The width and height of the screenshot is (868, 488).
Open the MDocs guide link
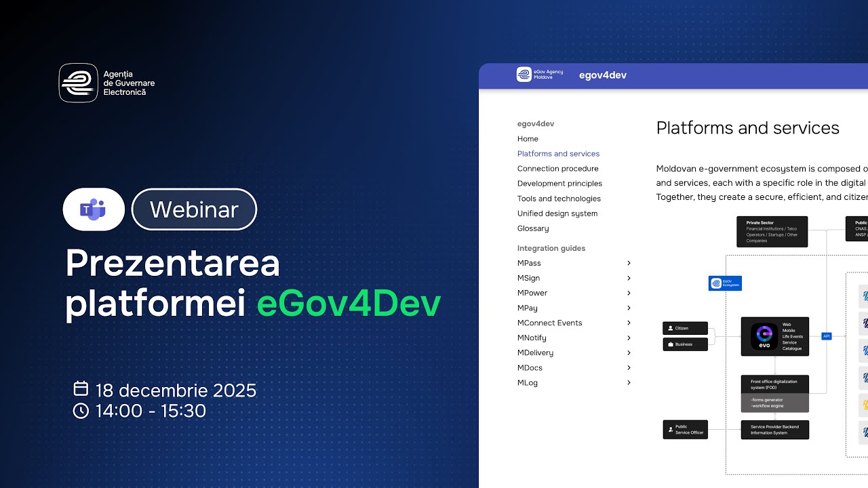click(530, 367)
